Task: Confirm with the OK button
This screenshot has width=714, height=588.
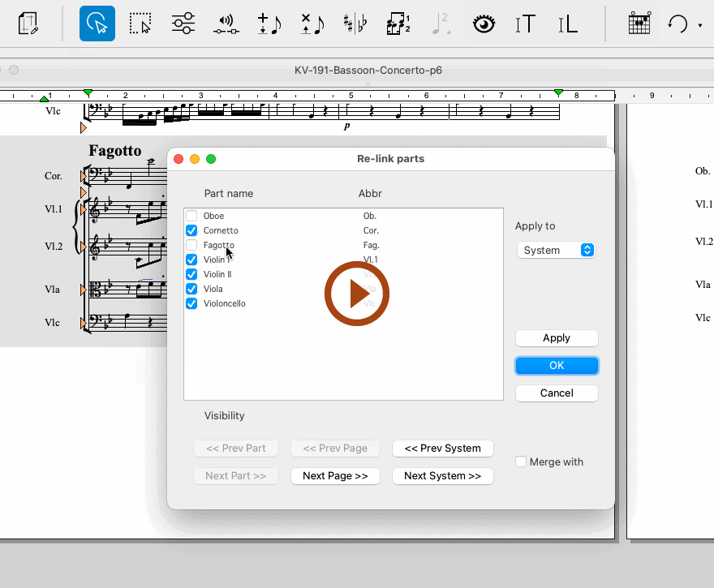Action: point(557,366)
